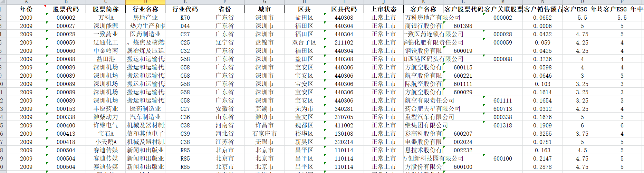Select the 客户销售额占 header cell

542,9
